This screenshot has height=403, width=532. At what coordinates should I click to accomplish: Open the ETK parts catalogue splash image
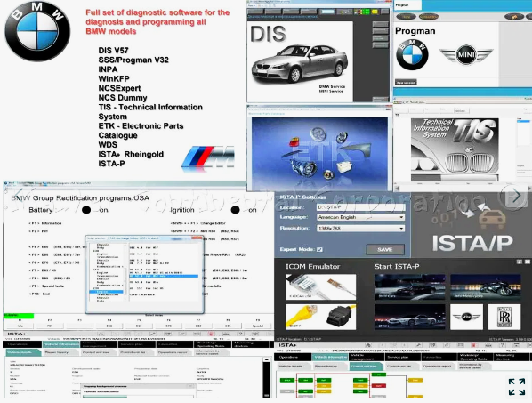(319, 153)
